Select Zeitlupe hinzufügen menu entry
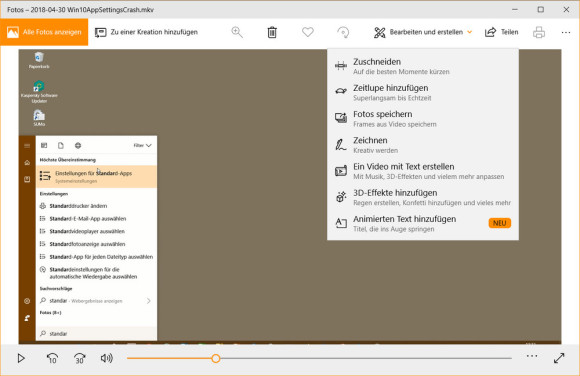Screen dimensions: 580x376 [423, 93]
